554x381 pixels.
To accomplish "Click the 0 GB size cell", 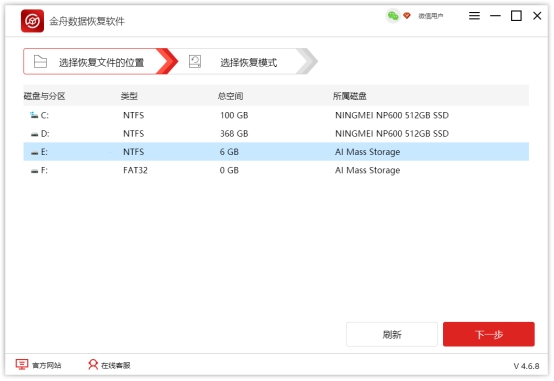I will pos(229,170).
